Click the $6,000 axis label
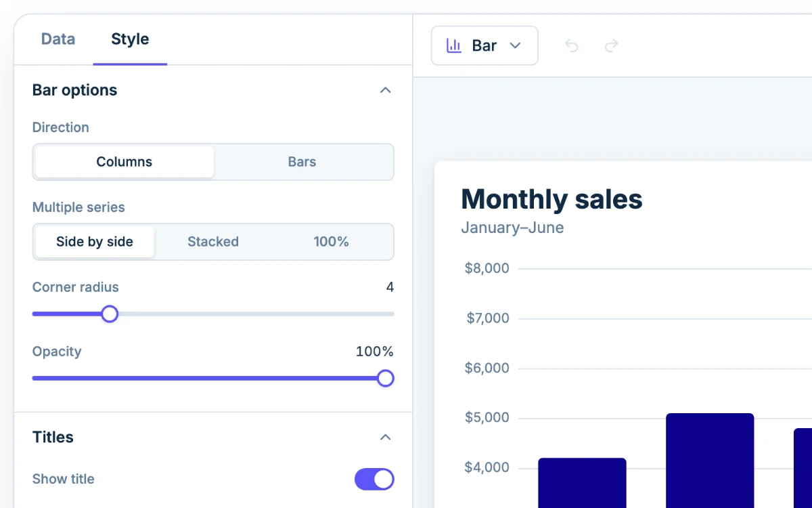The width and height of the screenshot is (812, 508). pyautogui.click(x=487, y=368)
